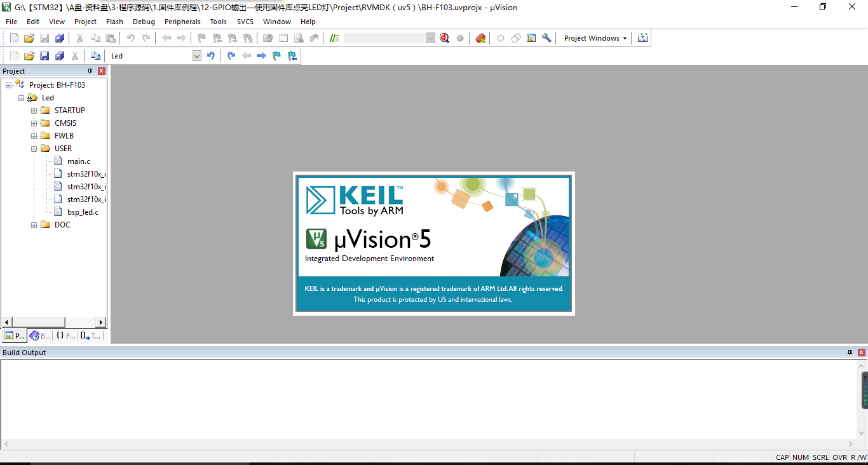Click the Navigate Backwards arrow in top toolbar
868x465 pixels.
pos(166,38)
